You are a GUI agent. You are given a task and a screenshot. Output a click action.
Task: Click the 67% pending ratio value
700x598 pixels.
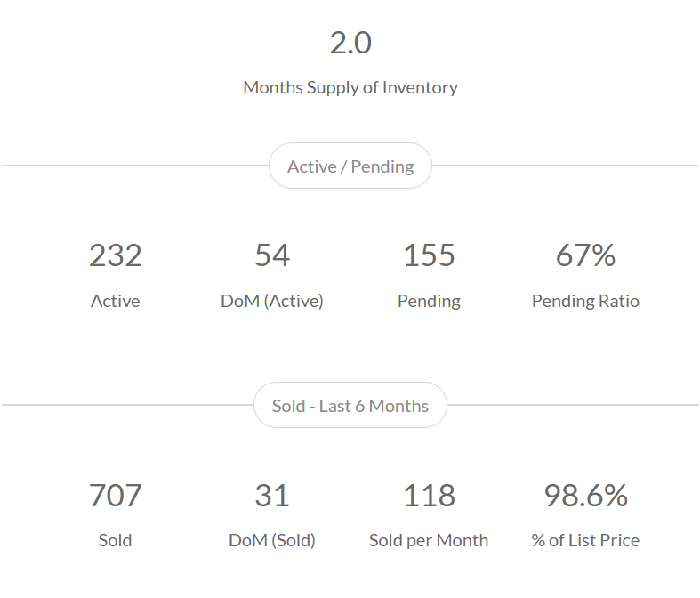(x=585, y=256)
